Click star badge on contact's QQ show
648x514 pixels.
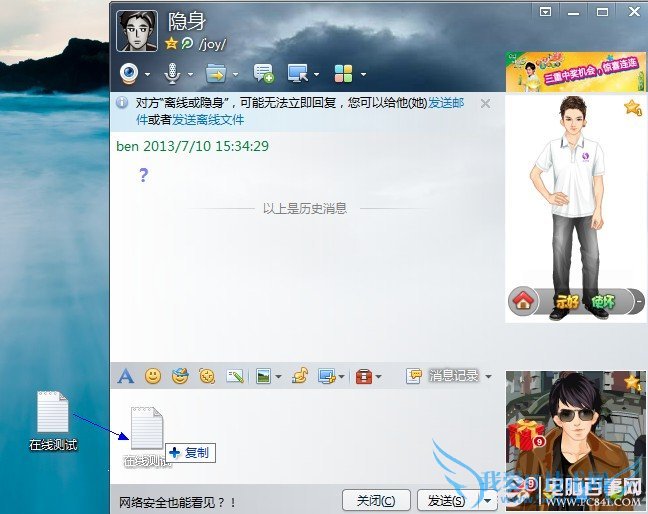pyautogui.click(x=633, y=107)
